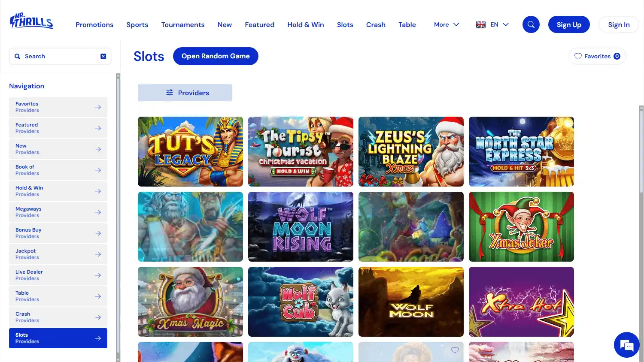Click arrow icon on New sidebar row
The width and height of the screenshot is (644, 362).
click(x=98, y=149)
